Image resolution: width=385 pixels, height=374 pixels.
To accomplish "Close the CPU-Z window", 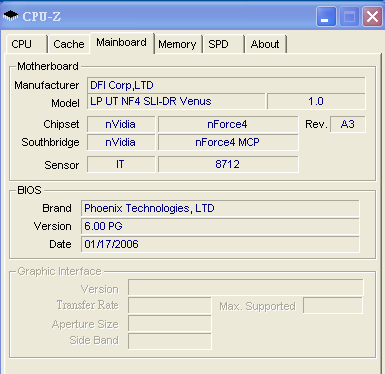I will point(372,16).
